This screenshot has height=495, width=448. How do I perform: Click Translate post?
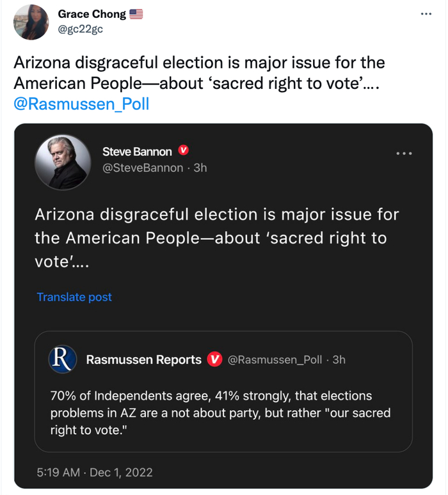pyautogui.click(x=74, y=297)
